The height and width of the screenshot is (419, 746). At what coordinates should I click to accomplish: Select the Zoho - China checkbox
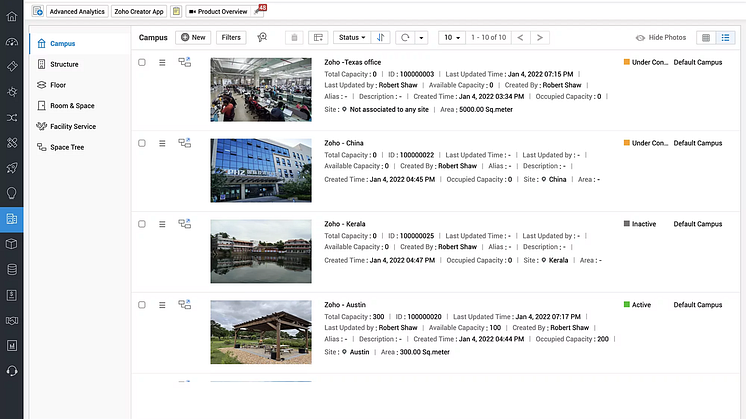pos(142,143)
